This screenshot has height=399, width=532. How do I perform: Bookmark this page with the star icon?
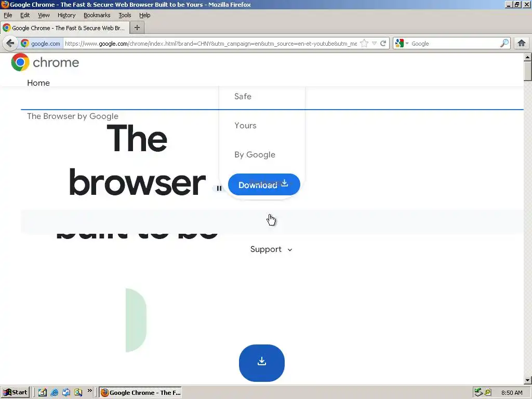click(364, 44)
